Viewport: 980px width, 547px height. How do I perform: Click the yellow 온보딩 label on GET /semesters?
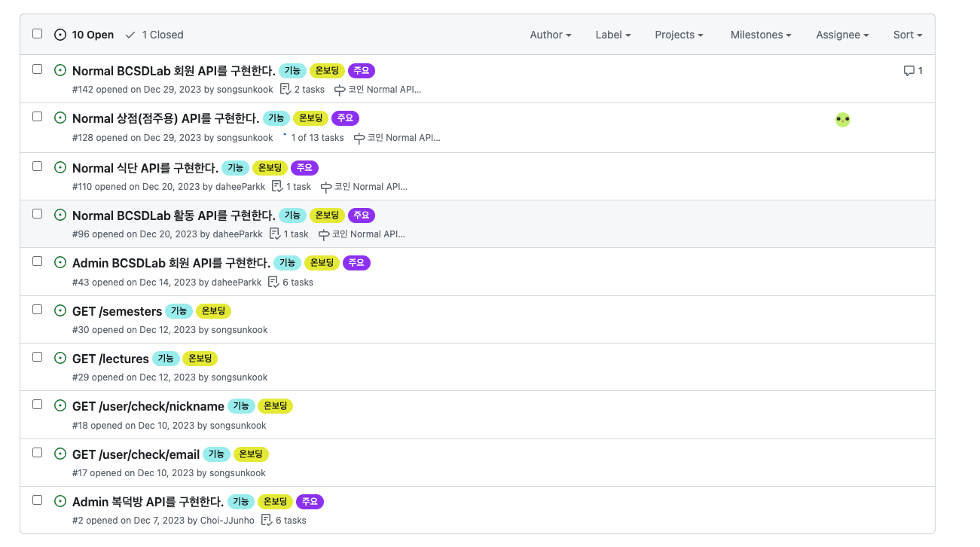coord(213,311)
